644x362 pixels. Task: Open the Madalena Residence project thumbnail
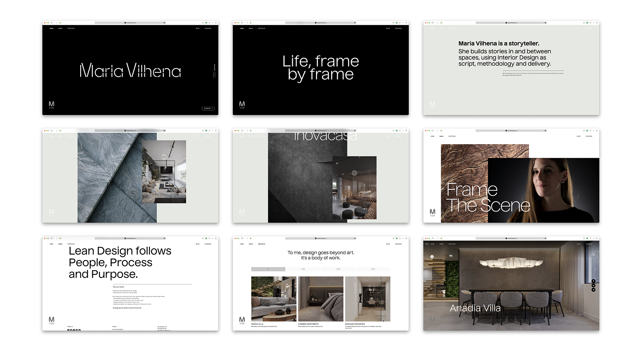pyautogui.click(x=368, y=299)
